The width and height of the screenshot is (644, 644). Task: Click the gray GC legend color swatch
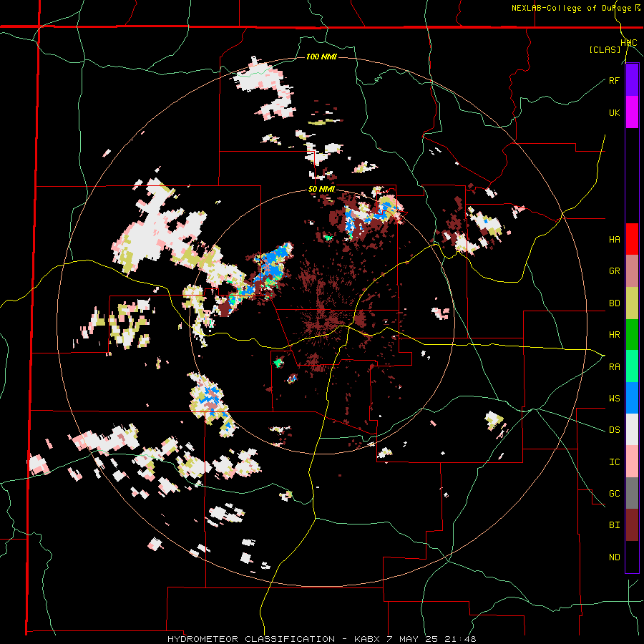[x=632, y=493]
